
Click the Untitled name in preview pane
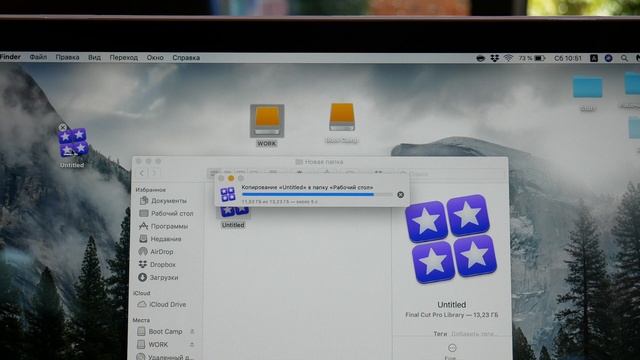tap(451, 304)
